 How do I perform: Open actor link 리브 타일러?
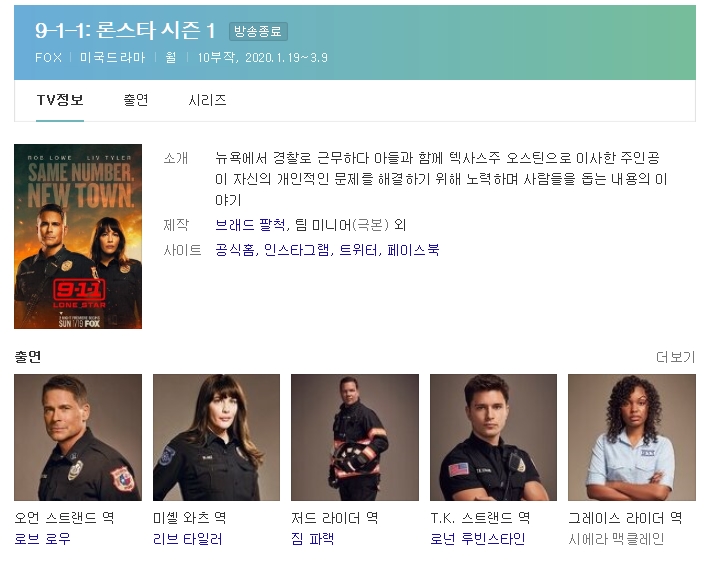[188, 539]
